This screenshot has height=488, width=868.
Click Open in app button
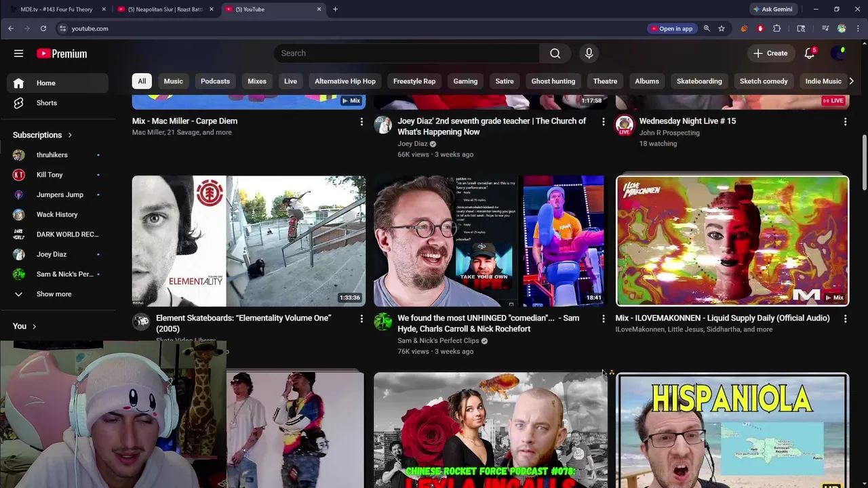tap(671, 28)
